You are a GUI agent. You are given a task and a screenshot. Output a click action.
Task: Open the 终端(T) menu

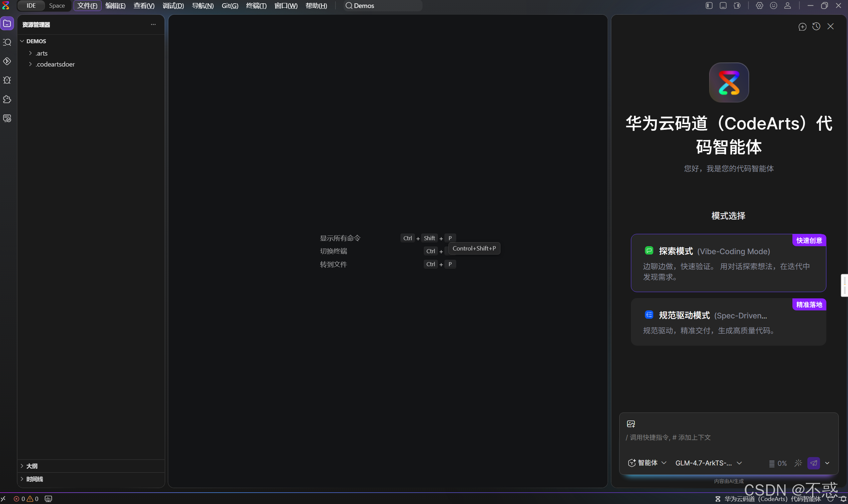(x=256, y=5)
